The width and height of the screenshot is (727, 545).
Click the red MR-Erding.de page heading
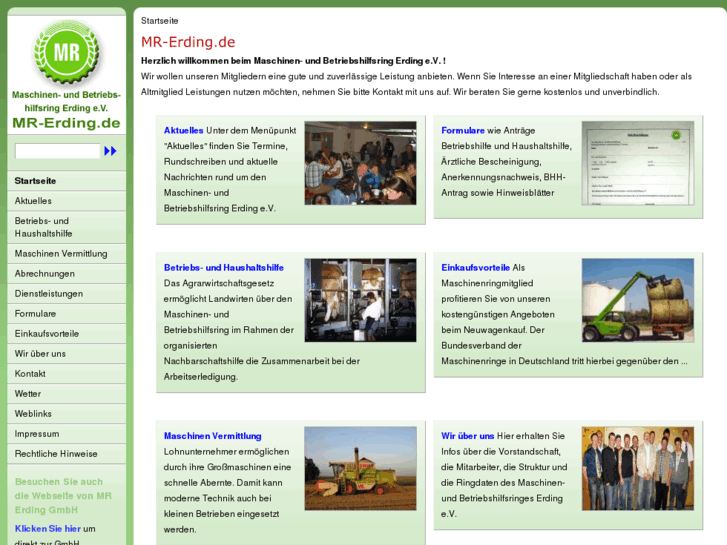(188, 42)
